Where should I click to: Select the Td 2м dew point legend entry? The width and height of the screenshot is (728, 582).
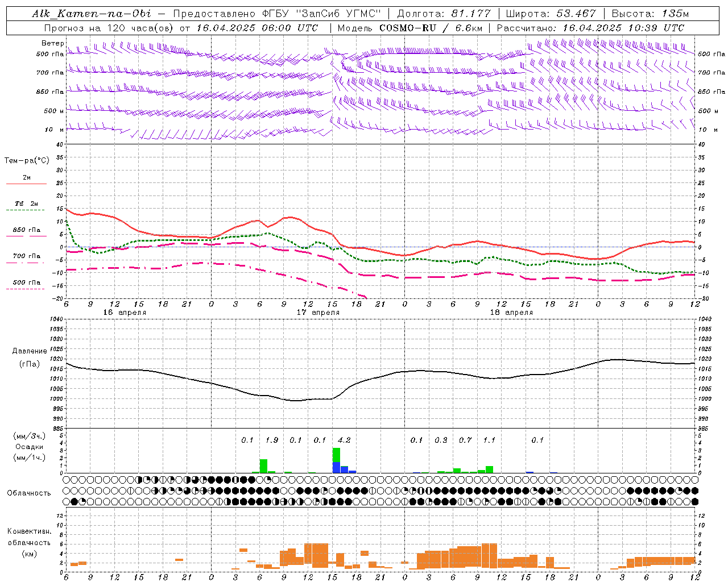coord(27,203)
